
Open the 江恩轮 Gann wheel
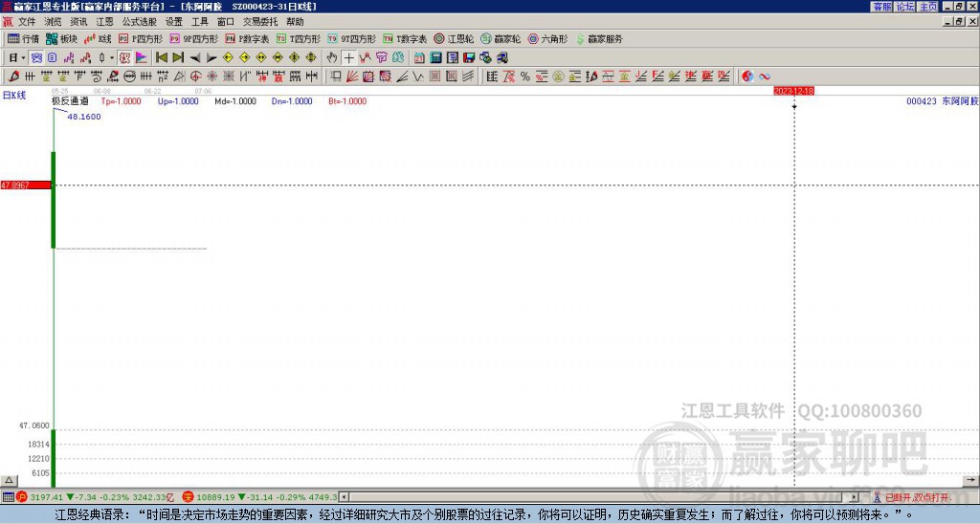454,38
